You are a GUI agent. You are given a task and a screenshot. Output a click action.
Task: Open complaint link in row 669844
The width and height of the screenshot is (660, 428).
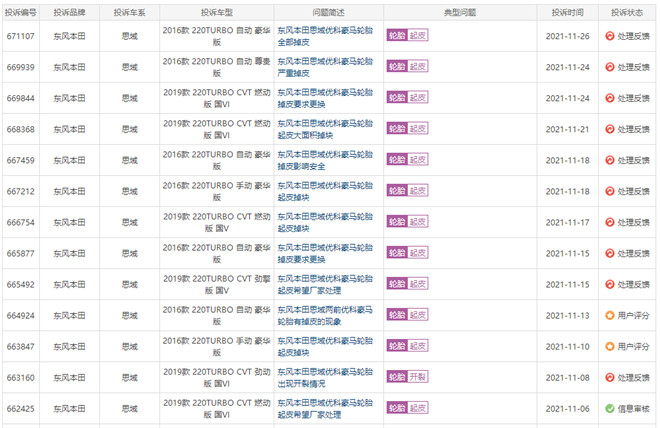click(325, 98)
